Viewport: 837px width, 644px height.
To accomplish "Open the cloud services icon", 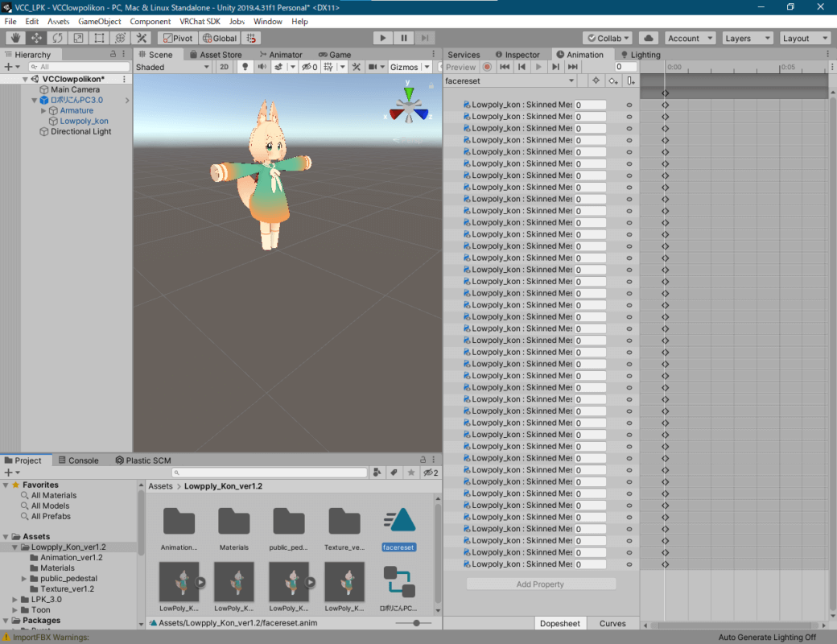I will (x=648, y=38).
